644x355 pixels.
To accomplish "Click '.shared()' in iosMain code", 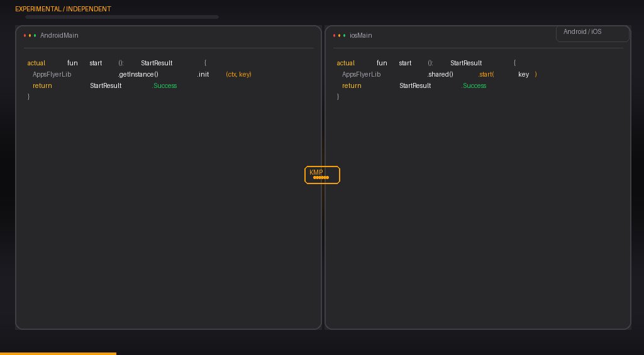I will click(x=440, y=74).
